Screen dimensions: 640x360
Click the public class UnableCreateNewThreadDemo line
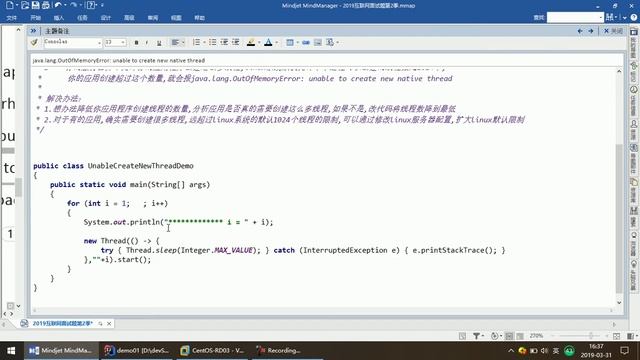pyautogui.click(x=113, y=166)
